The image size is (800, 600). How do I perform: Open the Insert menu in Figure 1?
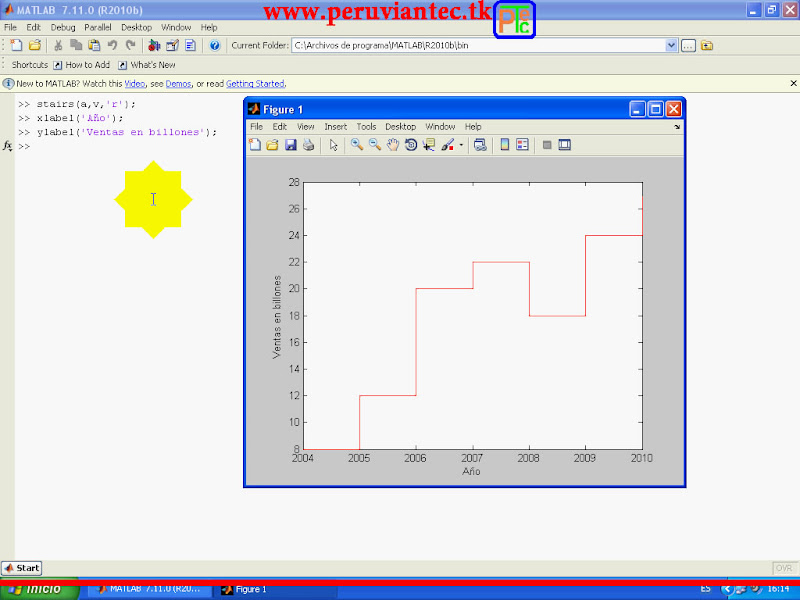(336, 127)
